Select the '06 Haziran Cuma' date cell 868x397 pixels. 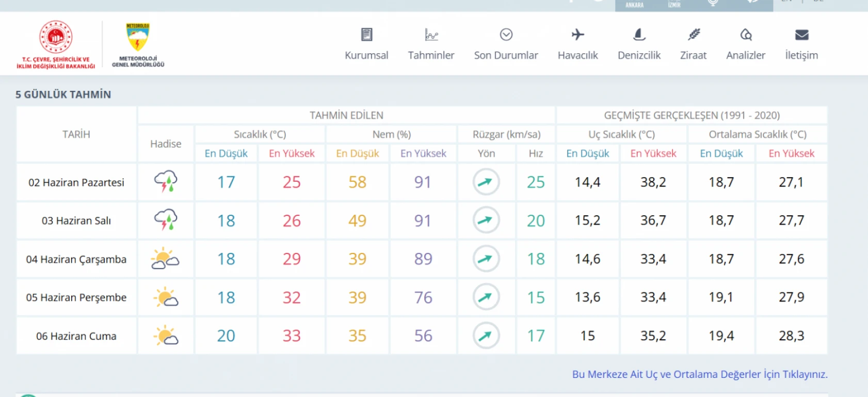point(76,336)
